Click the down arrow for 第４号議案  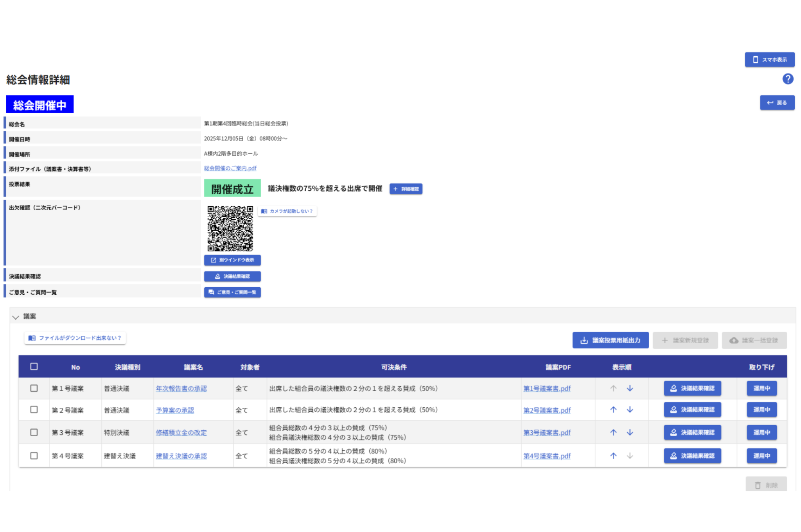pos(630,456)
